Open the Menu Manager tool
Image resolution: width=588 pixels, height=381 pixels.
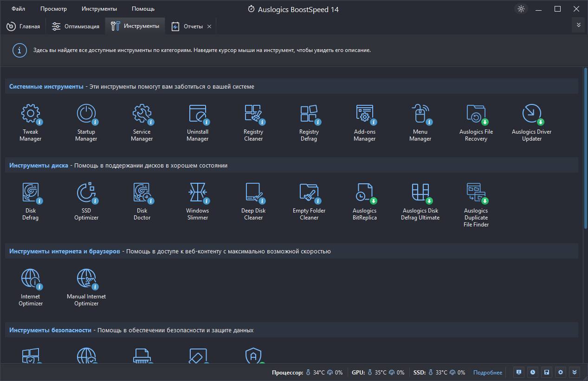point(420,122)
